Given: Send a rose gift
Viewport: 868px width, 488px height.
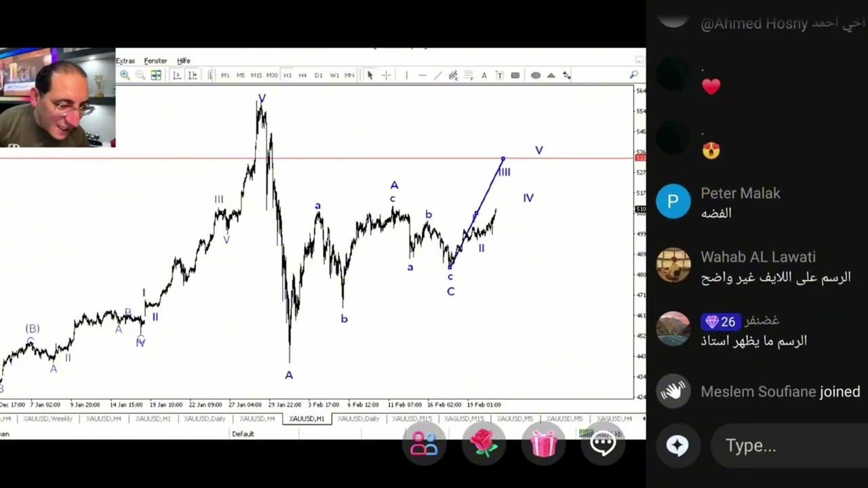Looking at the screenshot, I should tap(484, 443).
